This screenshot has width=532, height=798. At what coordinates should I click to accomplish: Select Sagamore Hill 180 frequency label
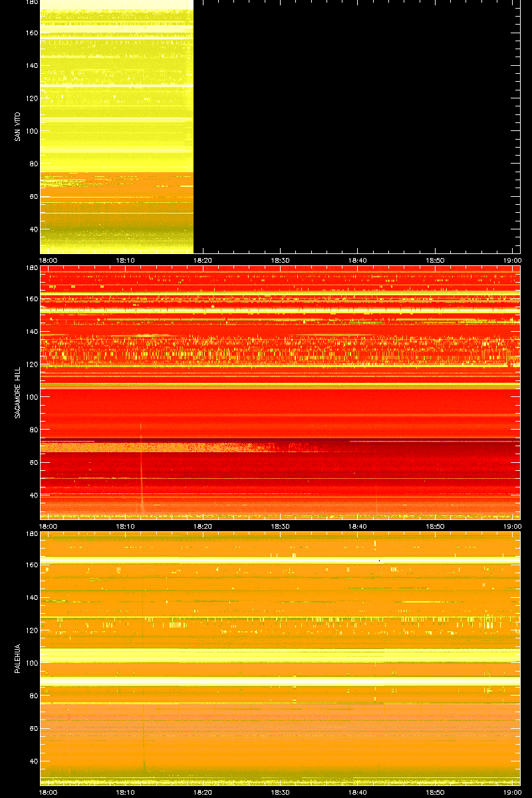(31, 268)
